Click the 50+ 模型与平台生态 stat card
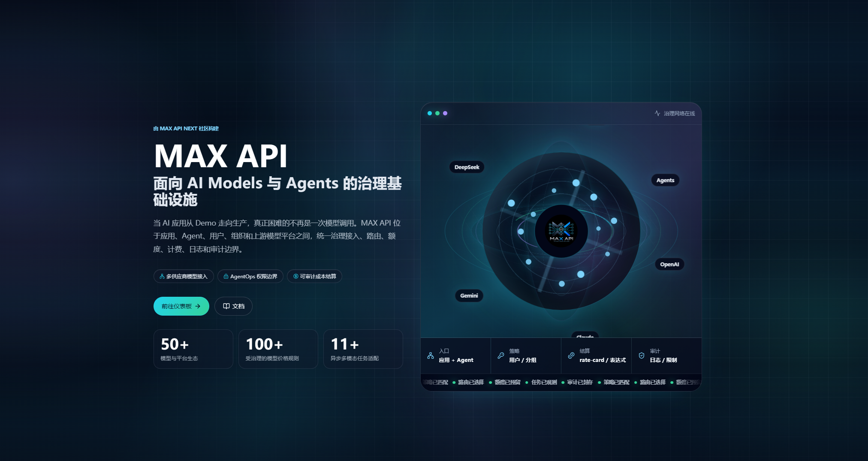The image size is (868, 461). (193, 349)
